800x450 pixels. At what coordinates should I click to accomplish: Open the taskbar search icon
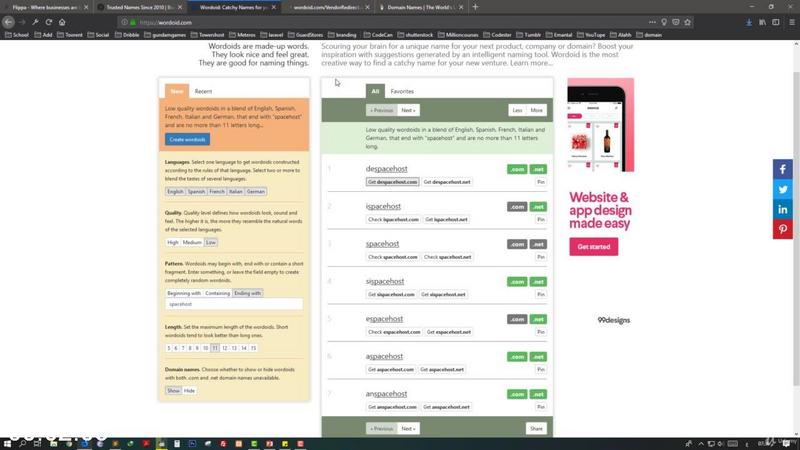click(22, 444)
